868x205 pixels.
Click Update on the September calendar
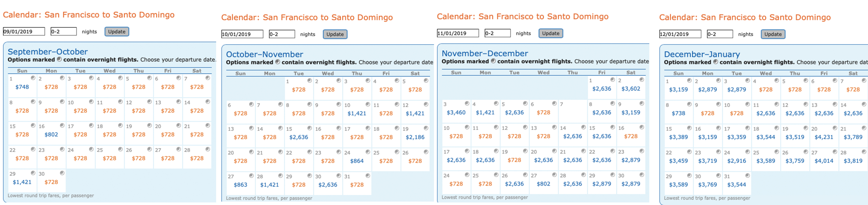[117, 31]
